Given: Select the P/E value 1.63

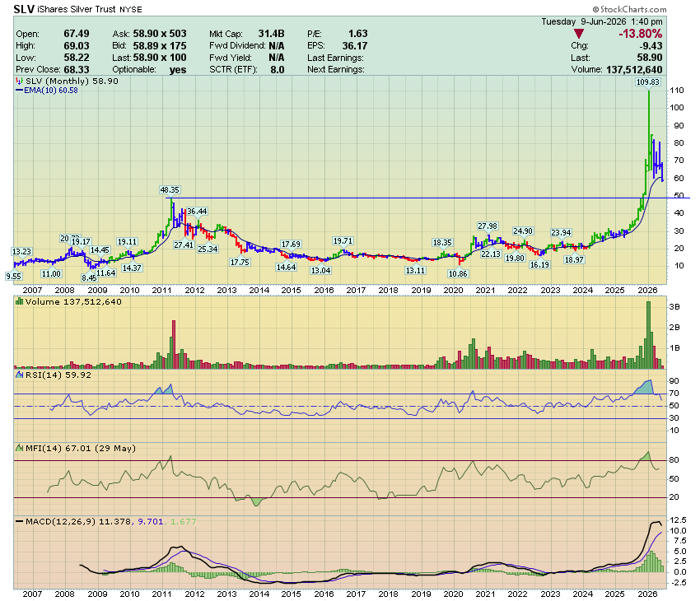Looking at the screenshot, I should pos(358,34).
